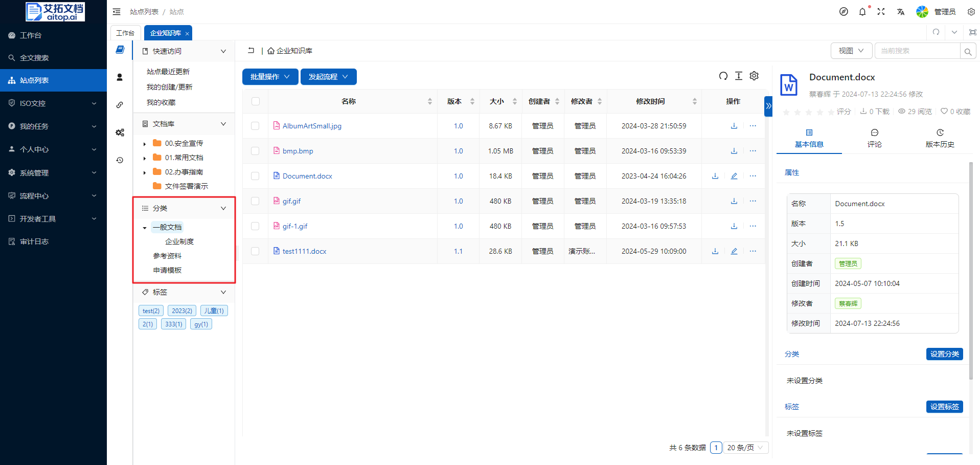Open the 批量操作 dropdown
980x465 pixels.
270,77
